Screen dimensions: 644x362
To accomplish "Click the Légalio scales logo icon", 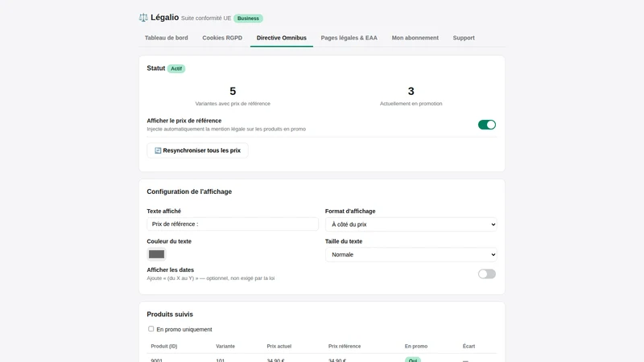I will [x=143, y=17].
